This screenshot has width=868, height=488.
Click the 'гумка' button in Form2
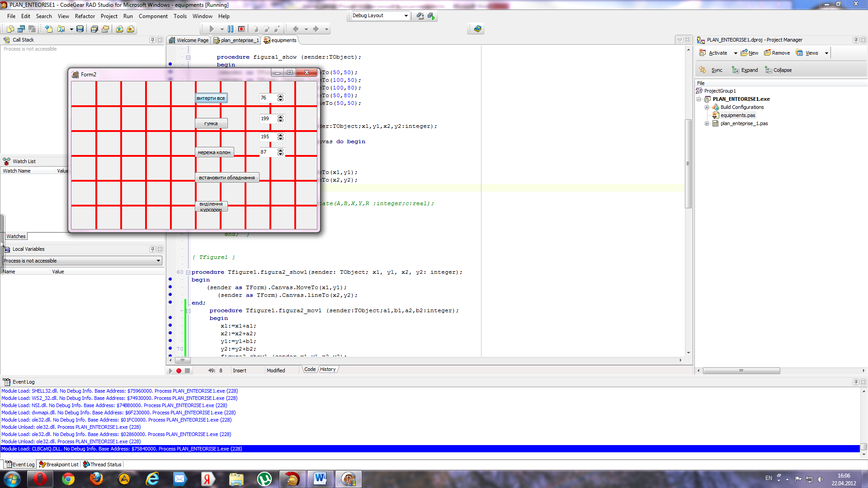[211, 123]
